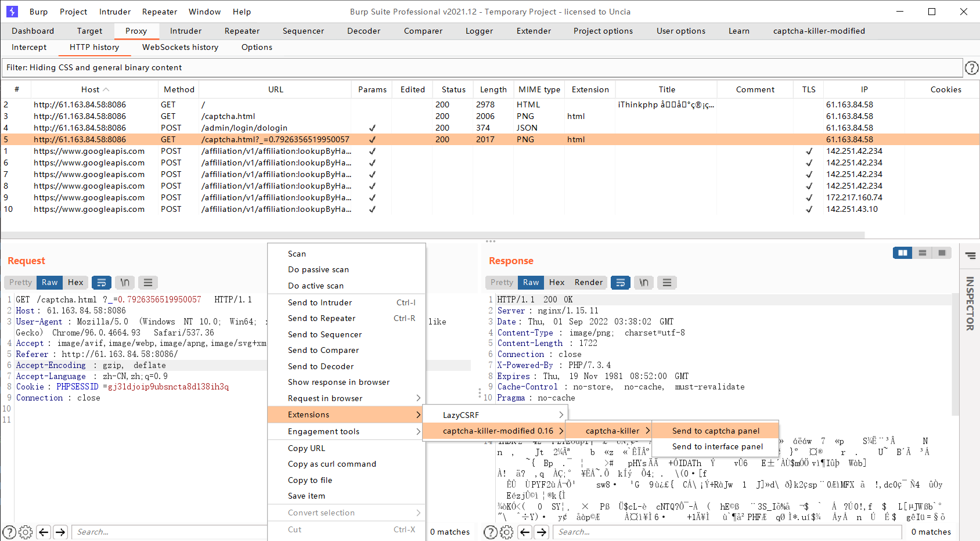
Task: Open the Project options tab
Action: (603, 31)
